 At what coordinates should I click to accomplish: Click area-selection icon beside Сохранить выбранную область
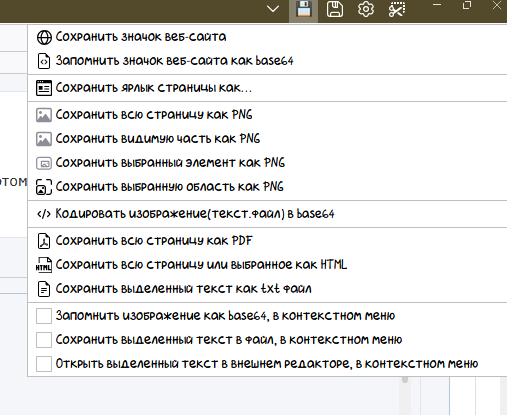coord(44,187)
